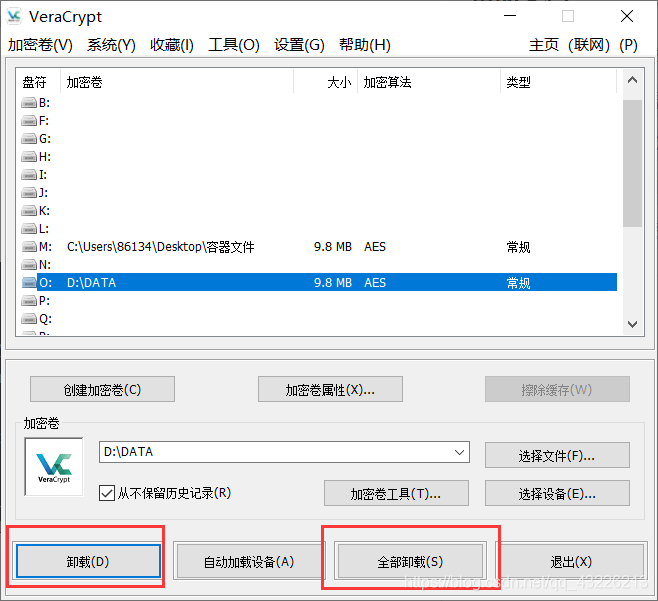Click the 大小 column header

(326, 82)
